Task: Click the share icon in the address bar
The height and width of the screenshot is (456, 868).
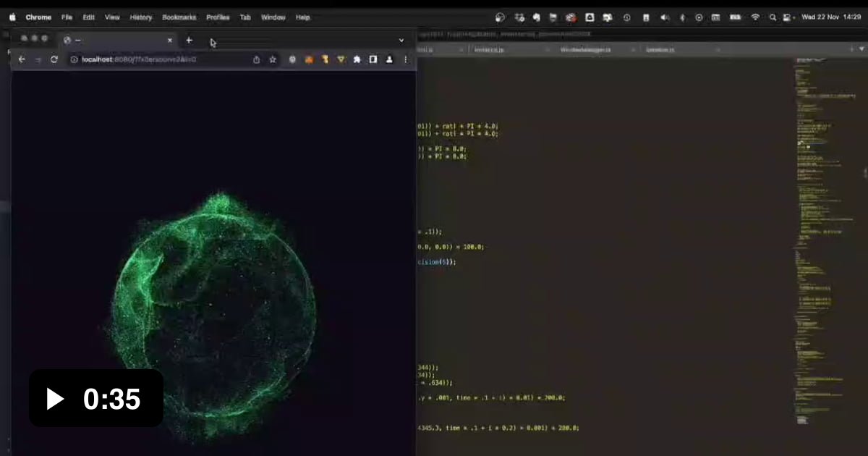Action: click(x=256, y=59)
